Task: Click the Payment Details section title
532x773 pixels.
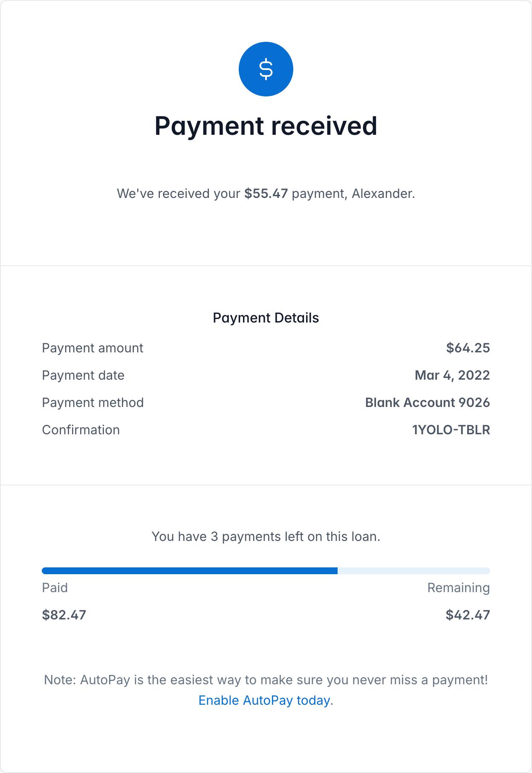Action: [266, 318]
